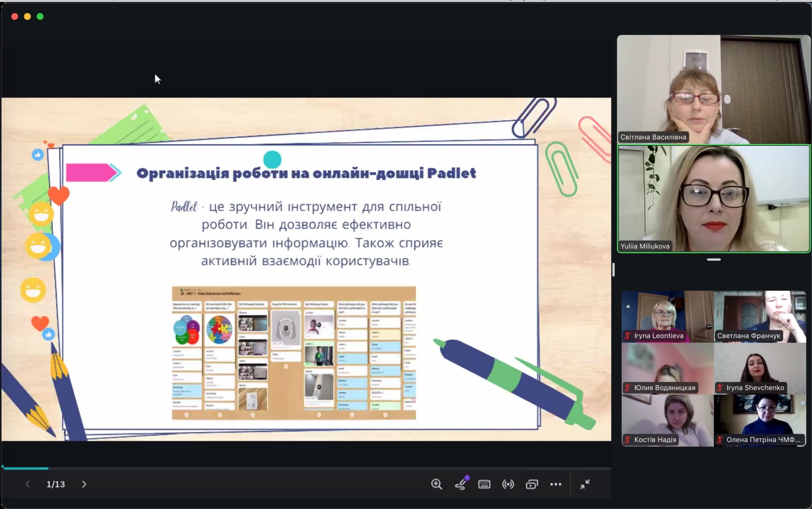The height and width of the screenshot is (509, 812).
Task: Open the slideshow windows icon
Action: pyautogui.click(x=532, y=484)
